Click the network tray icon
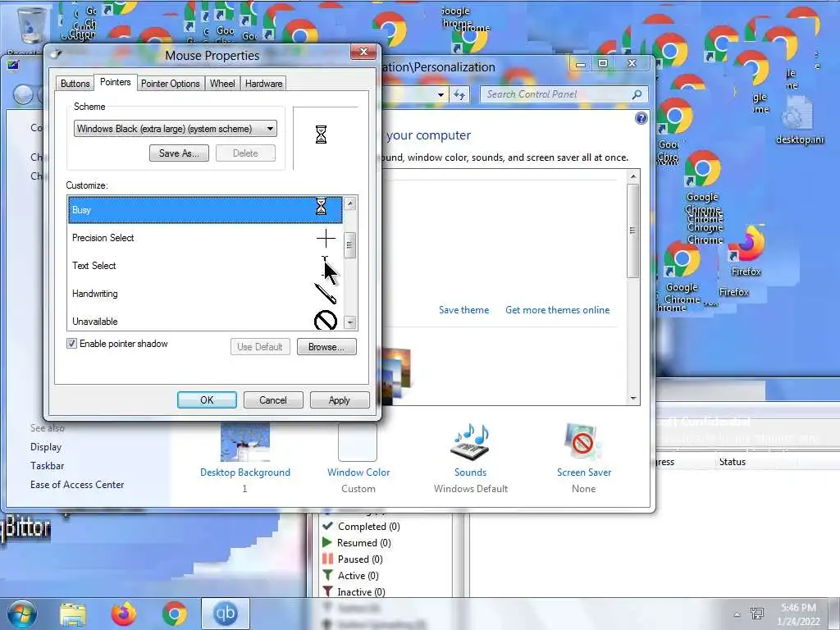 click(x=757, y=614)
